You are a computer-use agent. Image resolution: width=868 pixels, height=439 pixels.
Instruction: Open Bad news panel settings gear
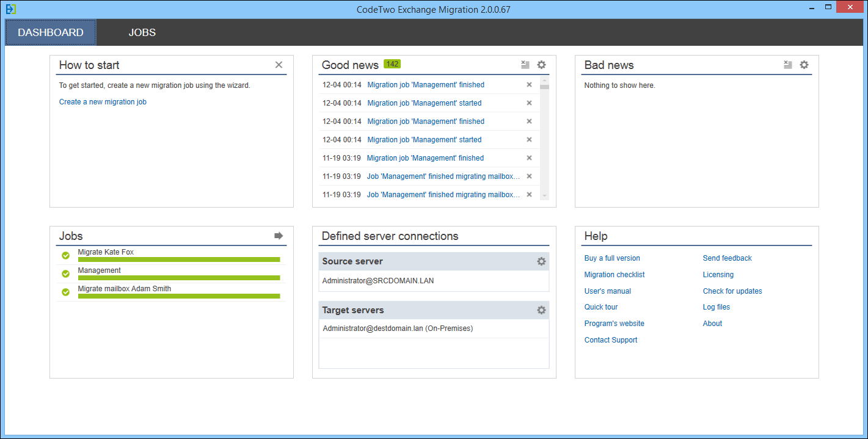[804, 65]
